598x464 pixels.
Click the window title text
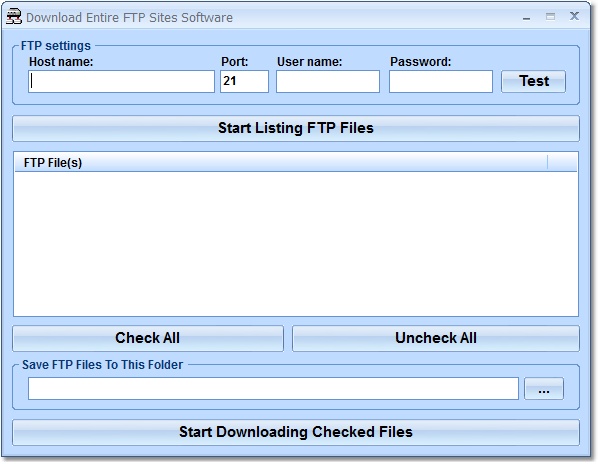(x=129, y=18)
